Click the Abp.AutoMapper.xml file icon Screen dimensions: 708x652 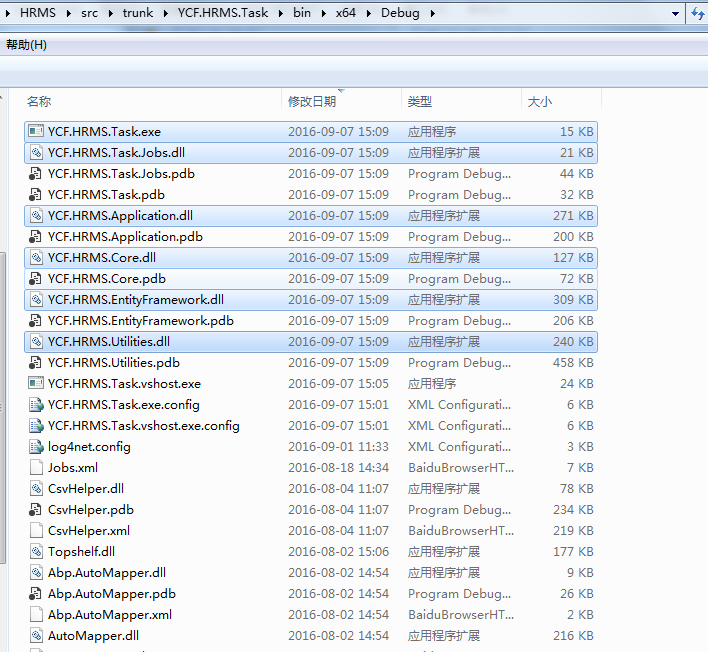[36, 615]
